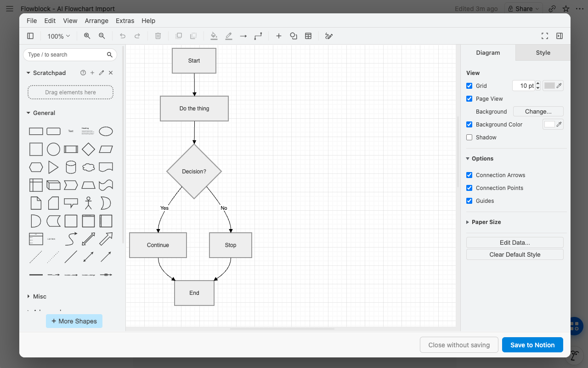This screenshot has height=368, width=588.
Task: Close the Scratchpad with the X icon
Action: pyautogui.click(x=111, y=73)
